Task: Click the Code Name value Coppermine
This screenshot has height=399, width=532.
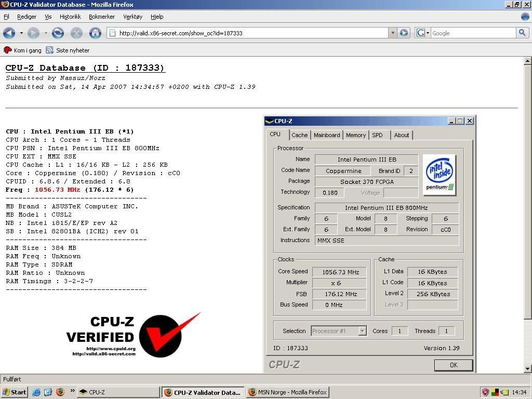Action: point(343,170)
